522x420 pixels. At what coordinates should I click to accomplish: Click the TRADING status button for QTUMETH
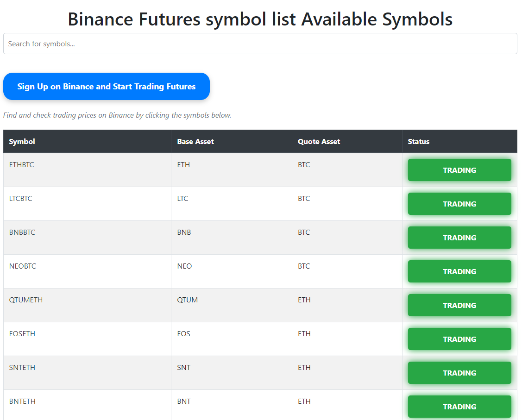coord(459,305)
